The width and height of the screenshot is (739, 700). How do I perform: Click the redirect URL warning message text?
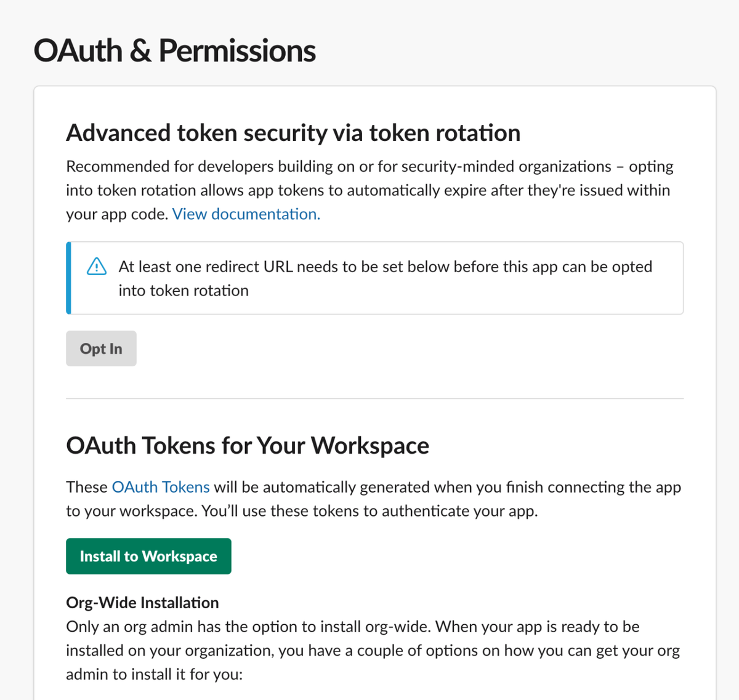click(x=385, y=278)
